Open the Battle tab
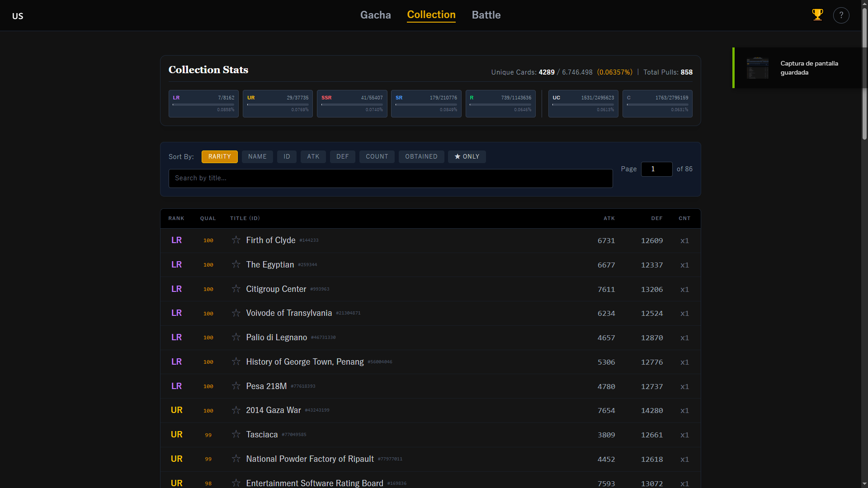The width and height of the screenshot is (868, 488). (x=486, y=15)
